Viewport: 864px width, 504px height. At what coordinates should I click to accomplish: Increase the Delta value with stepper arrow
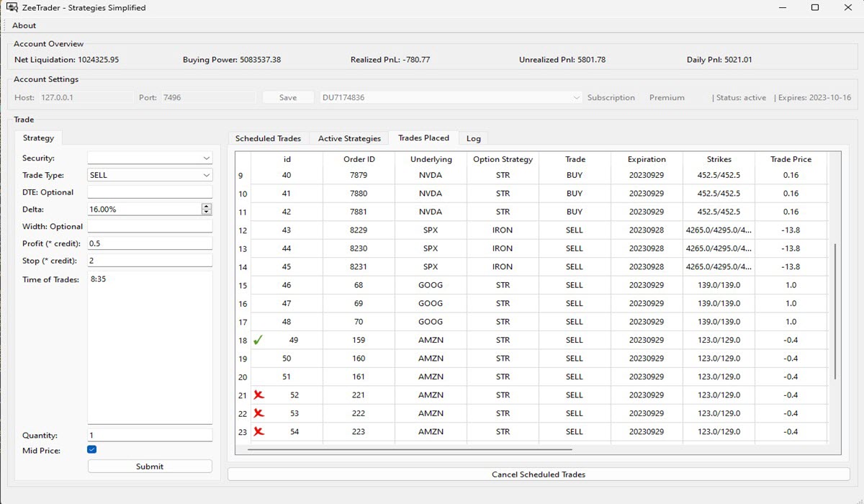pos(207,206)
